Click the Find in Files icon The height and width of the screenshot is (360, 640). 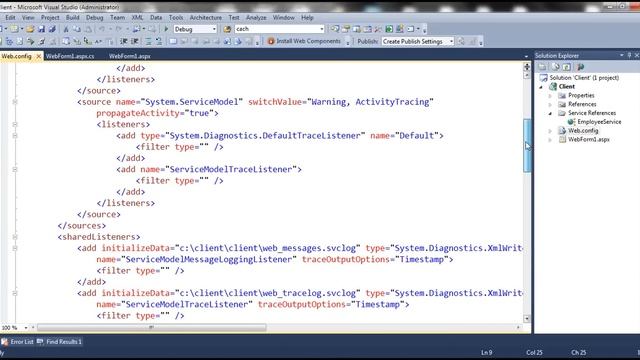[227, 29]
